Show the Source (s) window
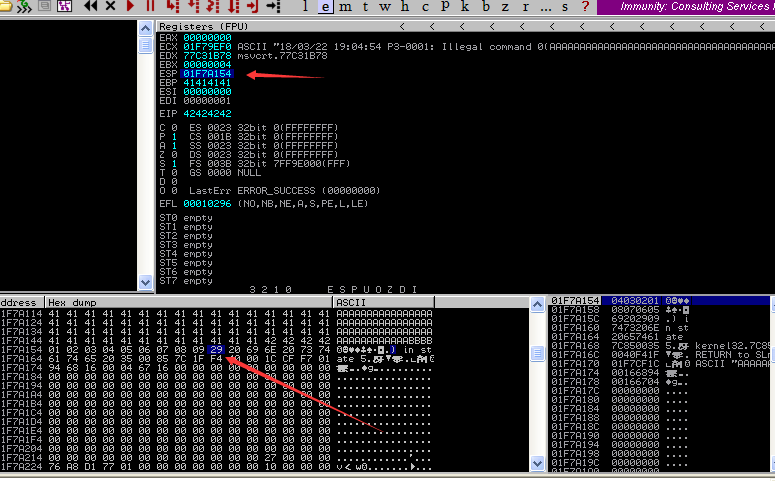775x481 pixels. [x=565, y=6]
